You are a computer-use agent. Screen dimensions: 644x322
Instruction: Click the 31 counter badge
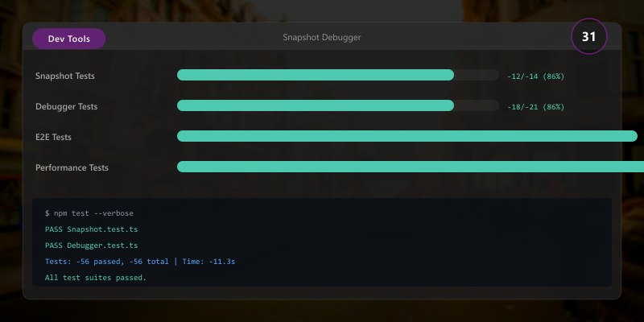click(589, 36)
